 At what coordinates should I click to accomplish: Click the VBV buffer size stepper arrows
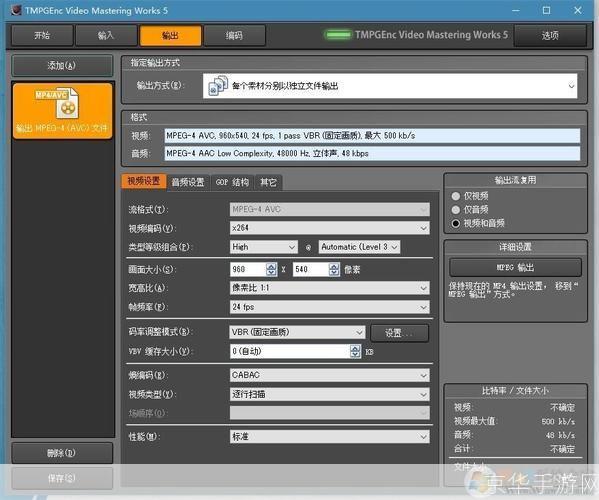[x=355, y=351]
